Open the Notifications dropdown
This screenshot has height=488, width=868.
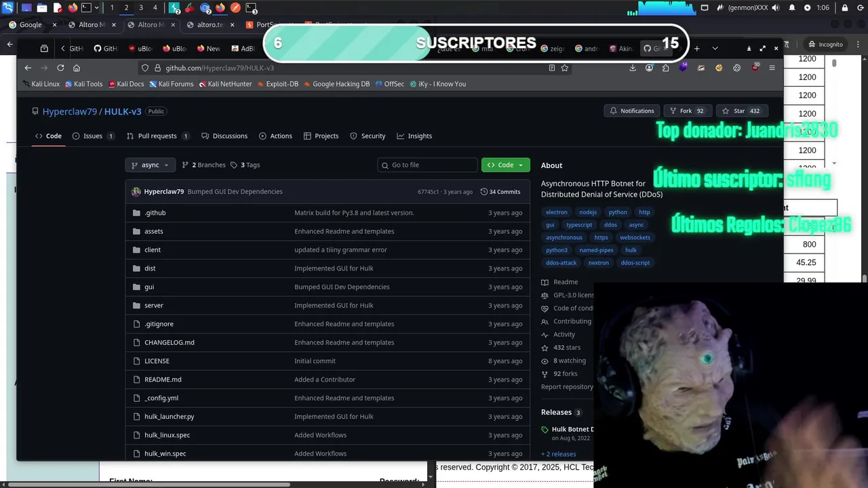click(632, 110)
